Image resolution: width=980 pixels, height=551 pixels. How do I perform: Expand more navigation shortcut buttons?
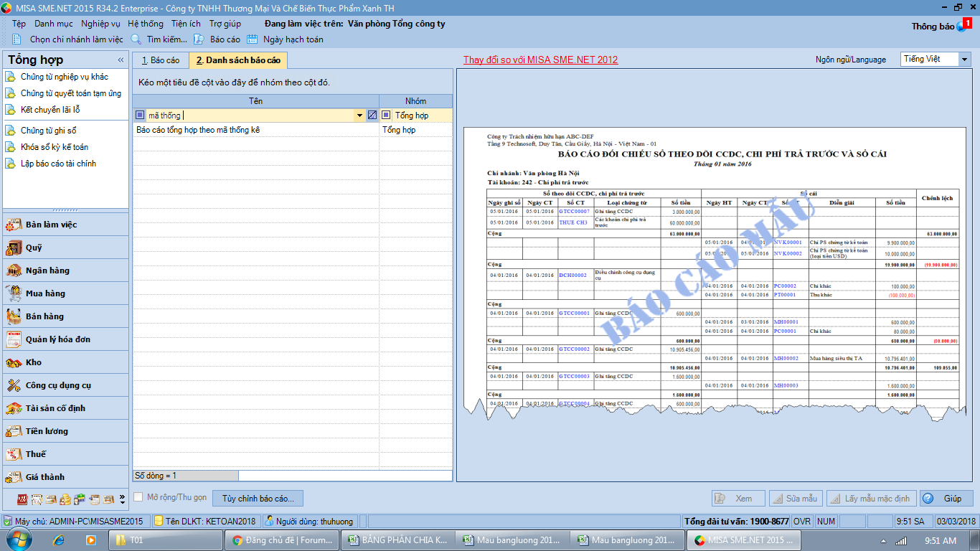point(122,499)
